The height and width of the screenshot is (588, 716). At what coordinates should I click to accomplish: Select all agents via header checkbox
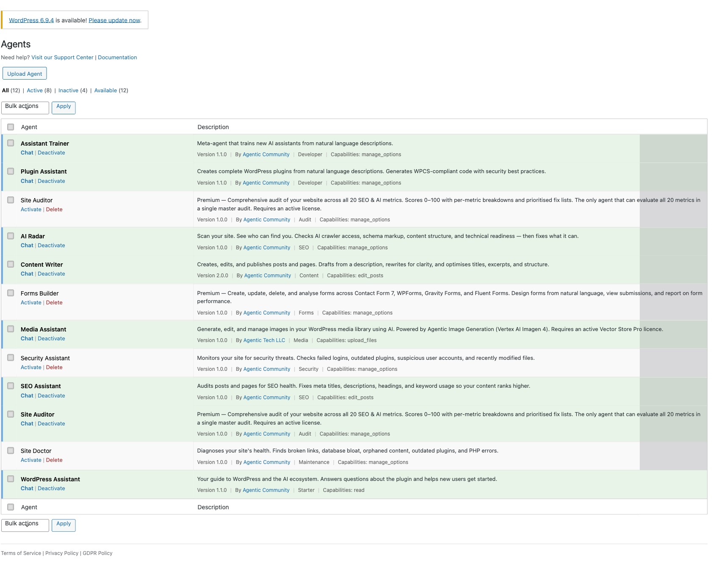point(11,126)
